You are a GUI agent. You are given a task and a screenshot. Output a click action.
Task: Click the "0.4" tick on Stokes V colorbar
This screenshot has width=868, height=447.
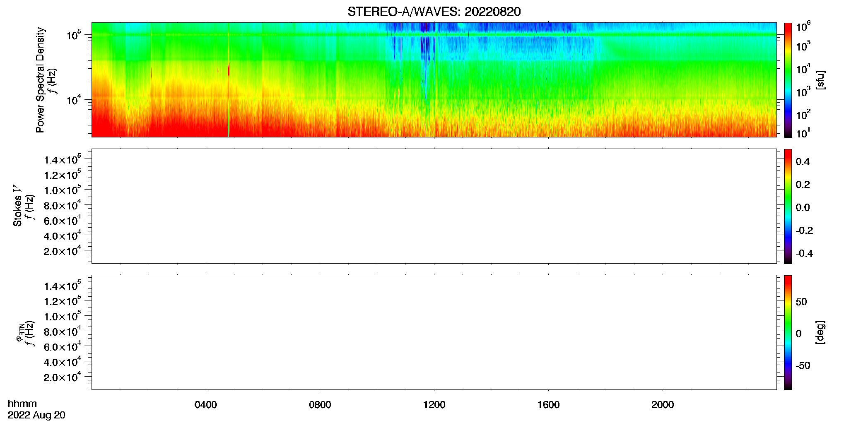(803, 162)
